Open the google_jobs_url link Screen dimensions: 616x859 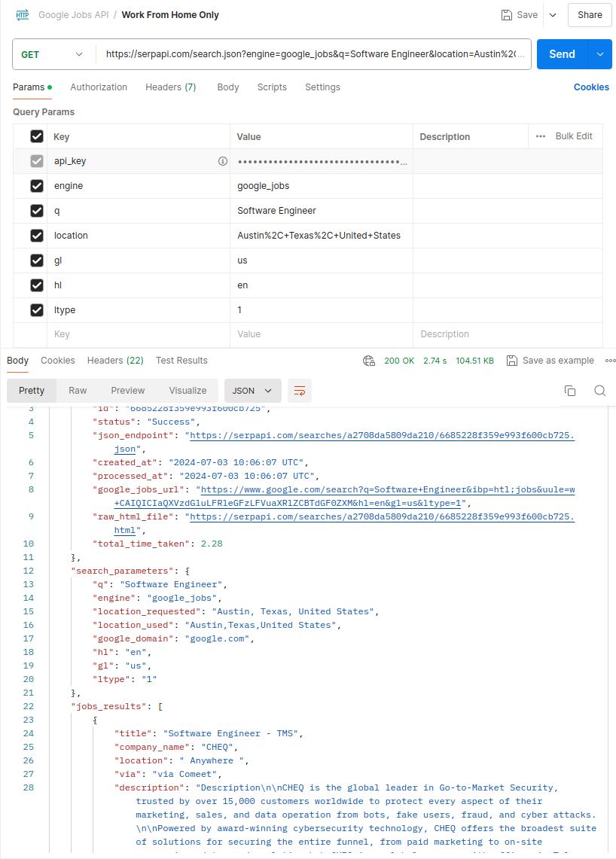pos(388,490)
